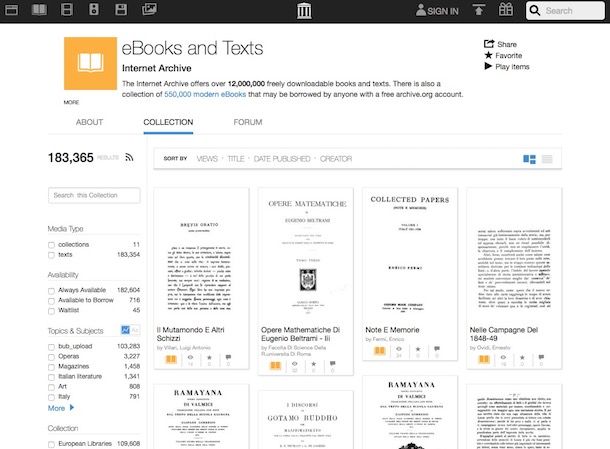Open the Software floppy disk icon
This screenshot has height=449, width=610.
point(121,9)
